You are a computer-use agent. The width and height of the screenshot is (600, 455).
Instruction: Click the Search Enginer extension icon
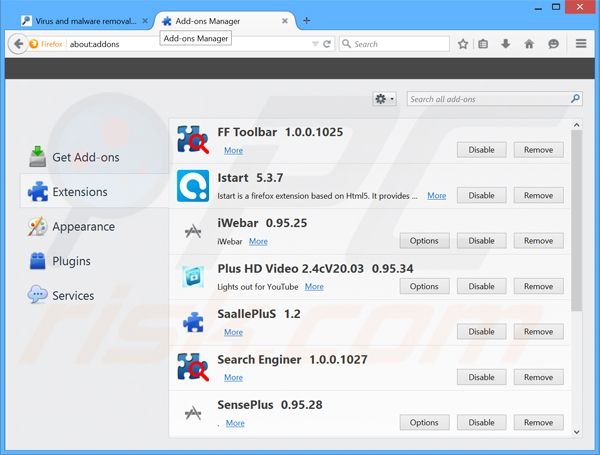click(193, 367)
